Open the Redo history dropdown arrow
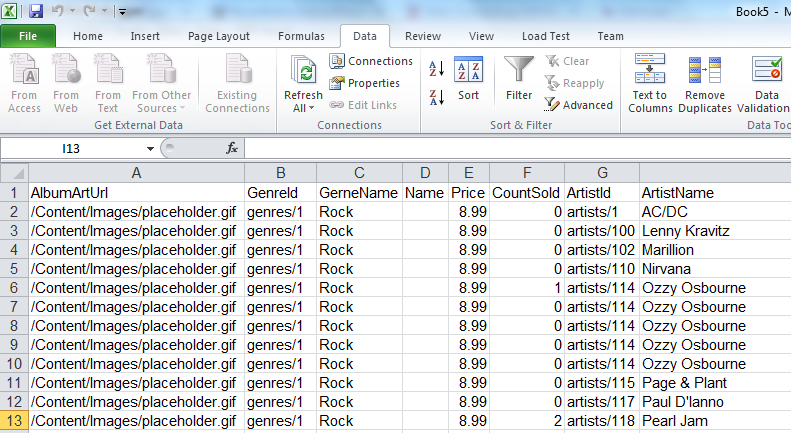This screenshot has height=433, width=791. [x=104, y=11]
